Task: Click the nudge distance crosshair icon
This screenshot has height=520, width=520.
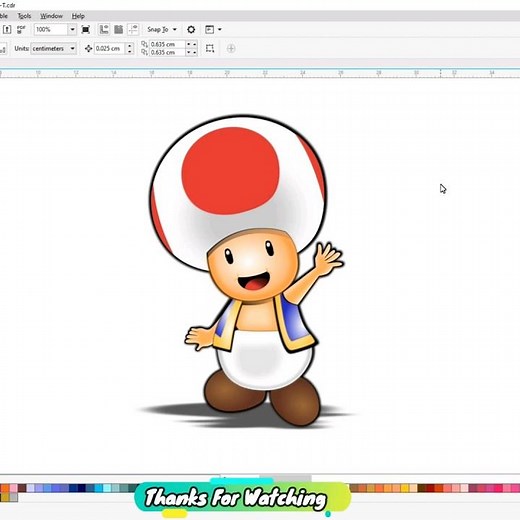Action: 88,49
